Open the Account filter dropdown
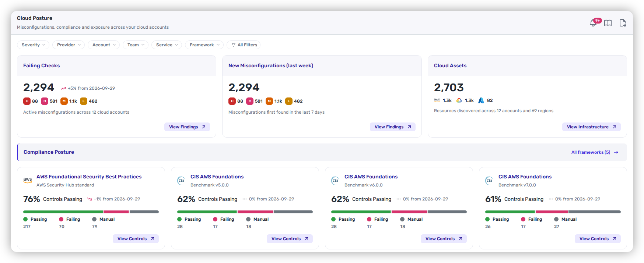The image size is (644, 263). [104, 45]
